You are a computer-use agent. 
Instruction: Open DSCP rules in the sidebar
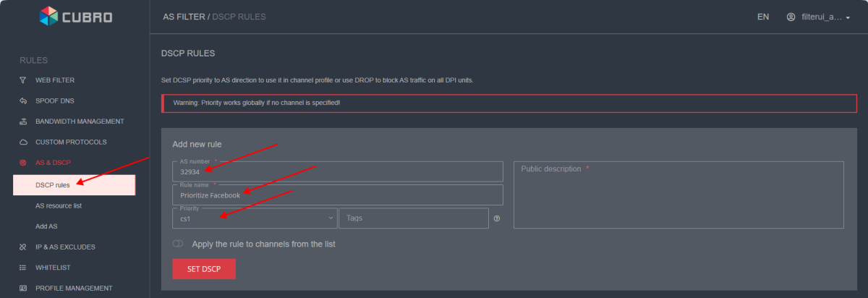tap(53, 185)
